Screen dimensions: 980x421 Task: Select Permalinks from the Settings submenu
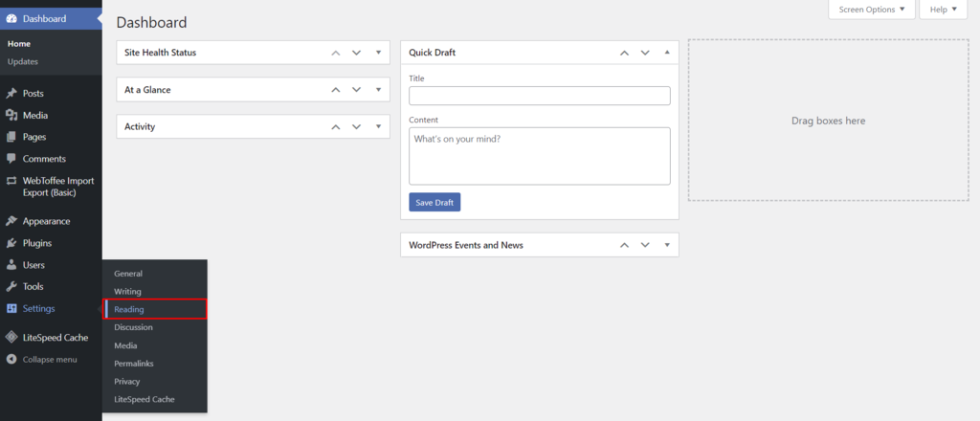tap(133, 364)
